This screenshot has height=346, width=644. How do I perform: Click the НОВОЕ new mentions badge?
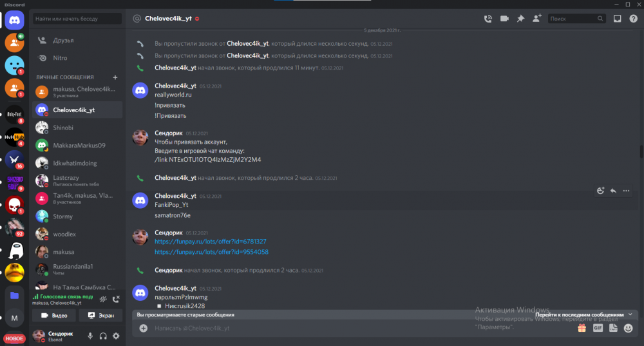pyautogui.click(x=14, y=339)
